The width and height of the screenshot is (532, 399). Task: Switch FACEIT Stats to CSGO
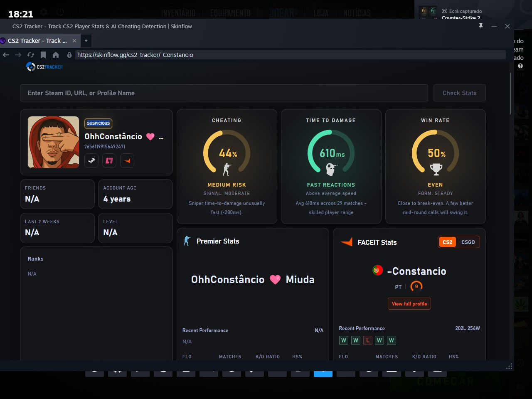coord(468,242)
